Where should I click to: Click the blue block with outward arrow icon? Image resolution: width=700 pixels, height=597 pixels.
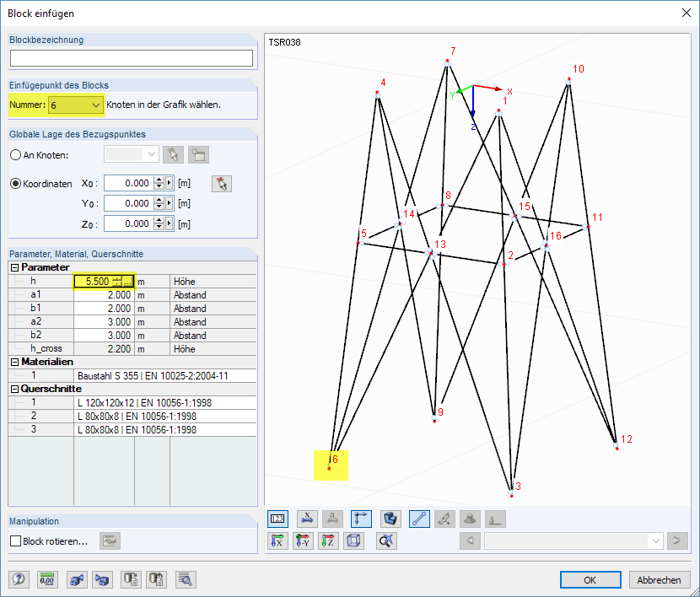click(x=77, y=579)
